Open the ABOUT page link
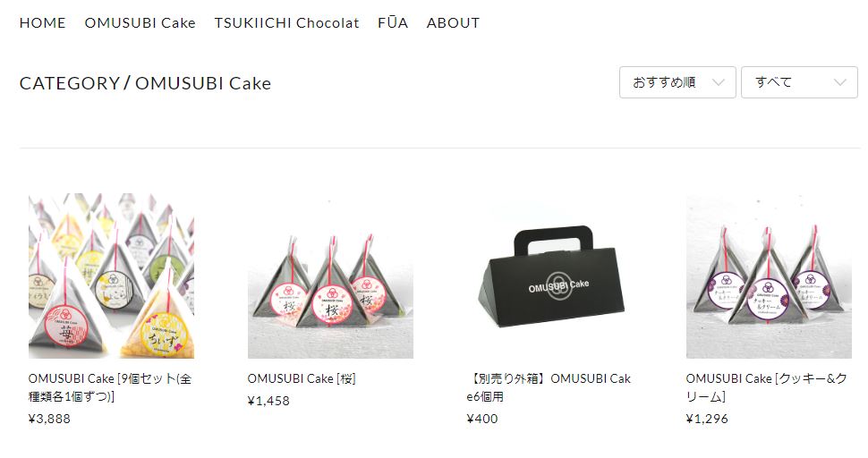 [453, 22]
